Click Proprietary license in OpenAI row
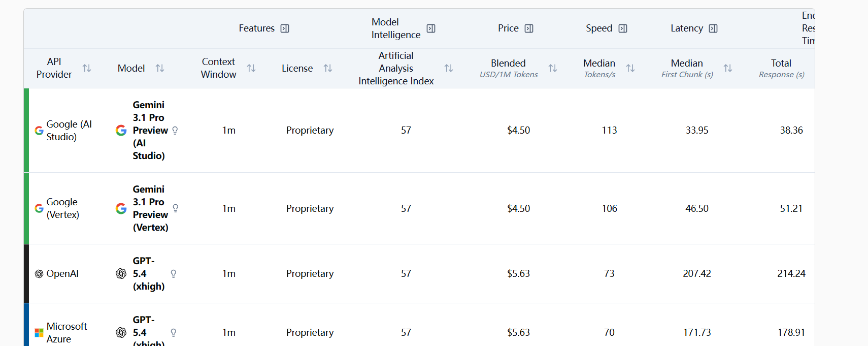 (x=310, y=274)
